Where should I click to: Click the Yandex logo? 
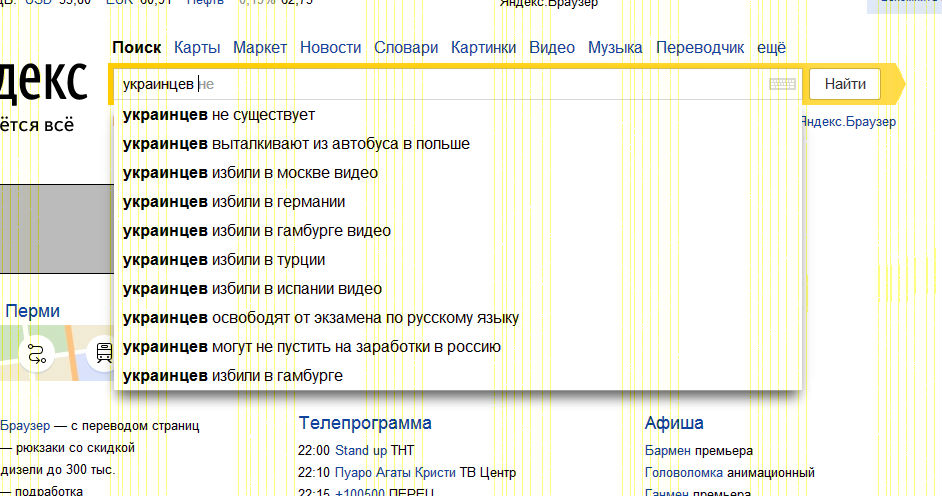44,80
